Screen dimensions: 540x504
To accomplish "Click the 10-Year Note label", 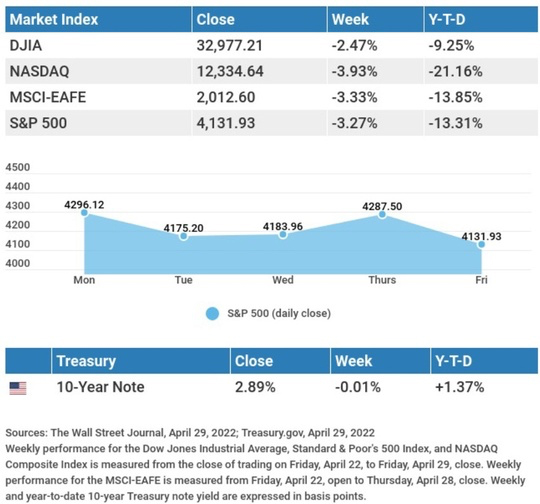I will click(x=101, y=387).
